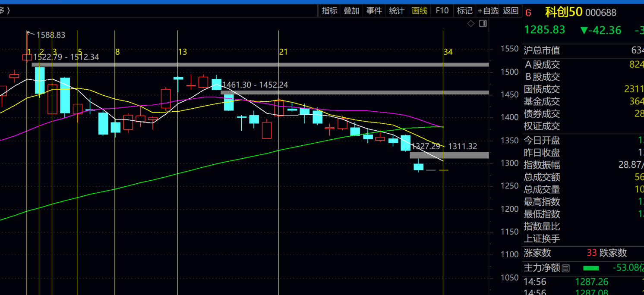Click the 标记 mark button

pos(464,11)
